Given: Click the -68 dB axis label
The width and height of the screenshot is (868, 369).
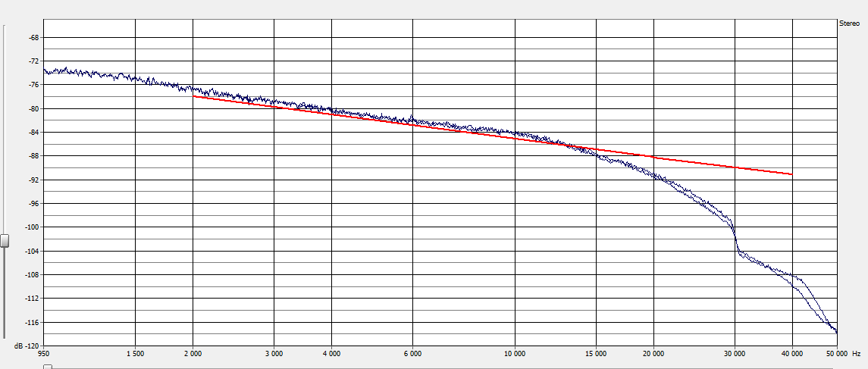Looking at the screenshot, I should tap(33, 38).
